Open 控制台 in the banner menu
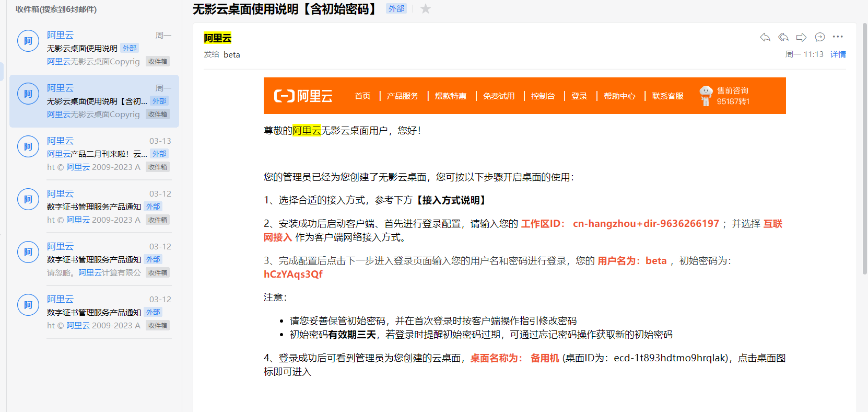The width and height of the screenshot is (868, 412). [543, 96]
